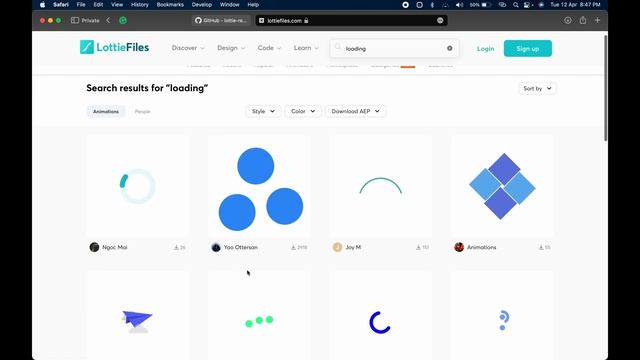Open the Animations author name link

[x=482, y=247]
